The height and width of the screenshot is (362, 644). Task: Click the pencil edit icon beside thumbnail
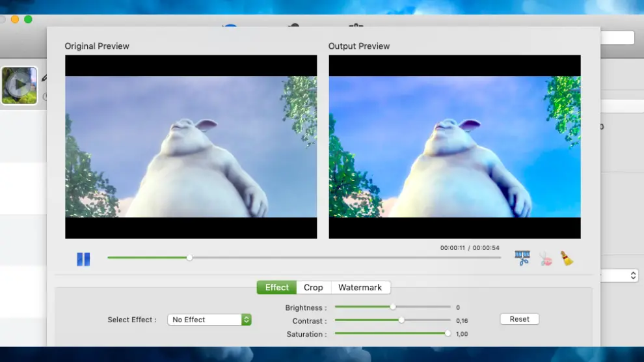44,78
